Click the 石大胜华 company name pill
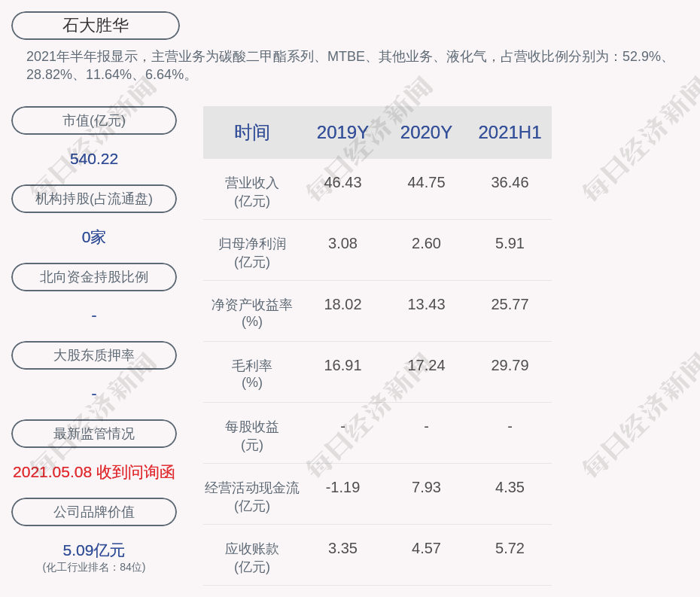700x597 pixels. pyautogui.click(x=96, y=26)
